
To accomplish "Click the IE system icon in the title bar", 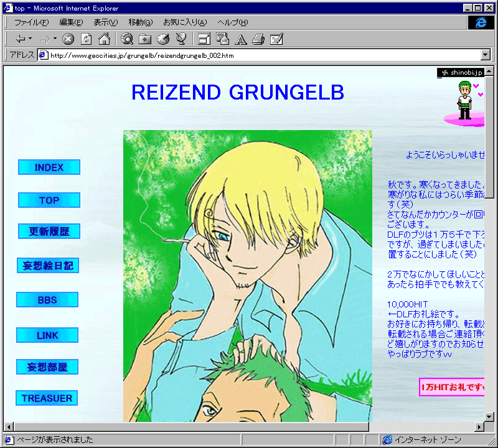I will [x=8, y=8].
